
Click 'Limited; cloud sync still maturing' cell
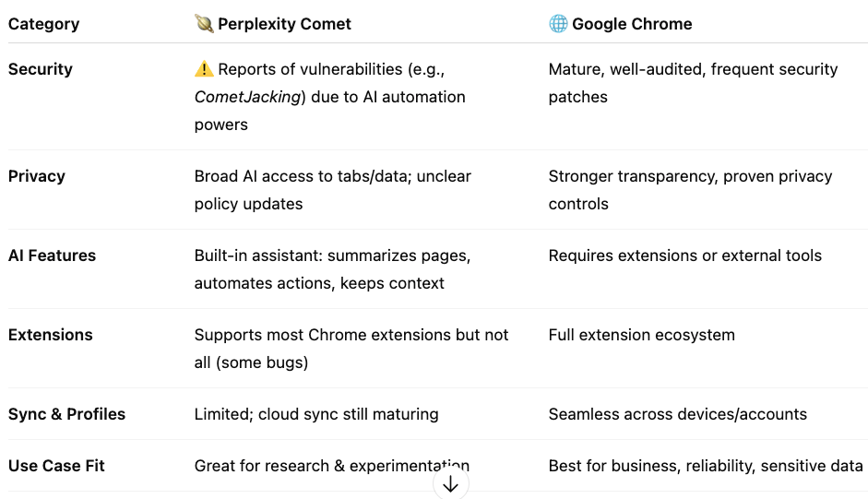click(316, 414)
